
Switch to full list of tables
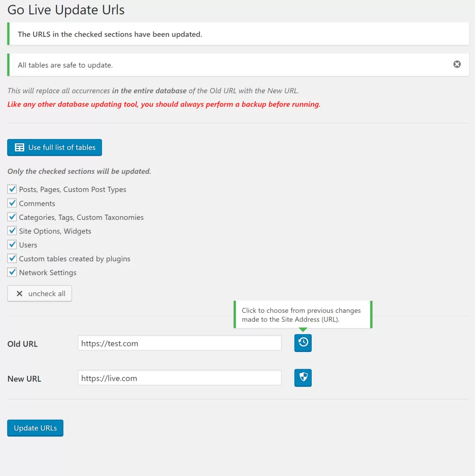click(54, 147)
